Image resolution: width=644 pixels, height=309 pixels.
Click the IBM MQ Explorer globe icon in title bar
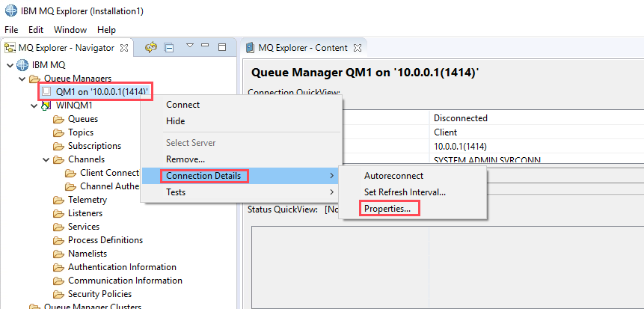10,11
